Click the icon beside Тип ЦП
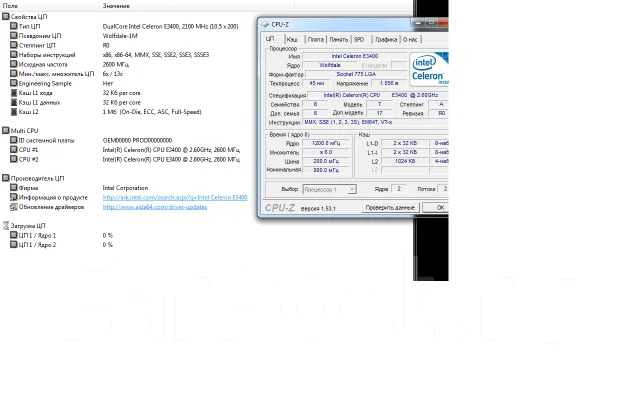 pos(13,26)
